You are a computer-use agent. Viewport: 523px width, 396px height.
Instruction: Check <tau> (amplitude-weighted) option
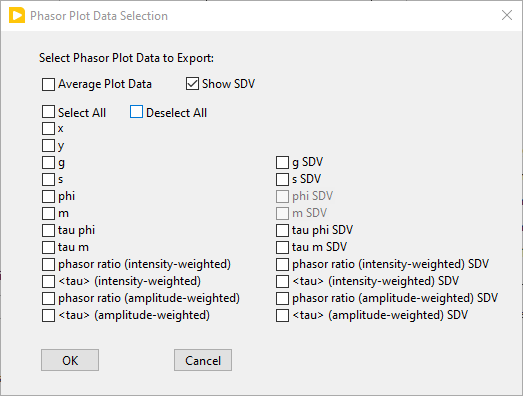(48, 316)
